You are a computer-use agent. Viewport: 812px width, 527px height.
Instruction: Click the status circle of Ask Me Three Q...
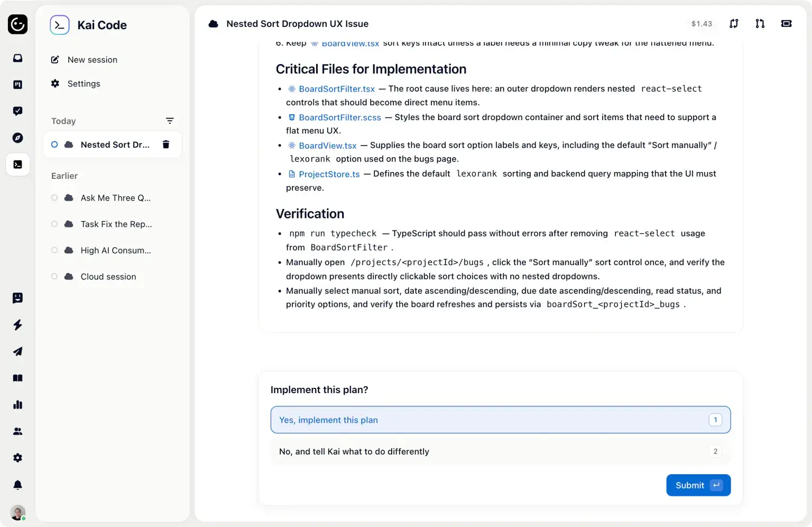coord(54,198)
